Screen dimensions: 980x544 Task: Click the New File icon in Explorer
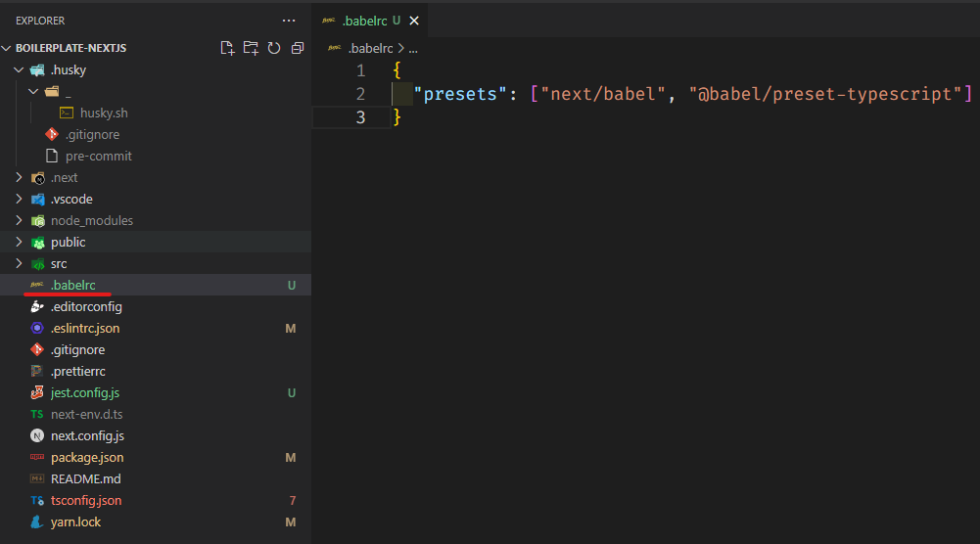tap(227, 48)
